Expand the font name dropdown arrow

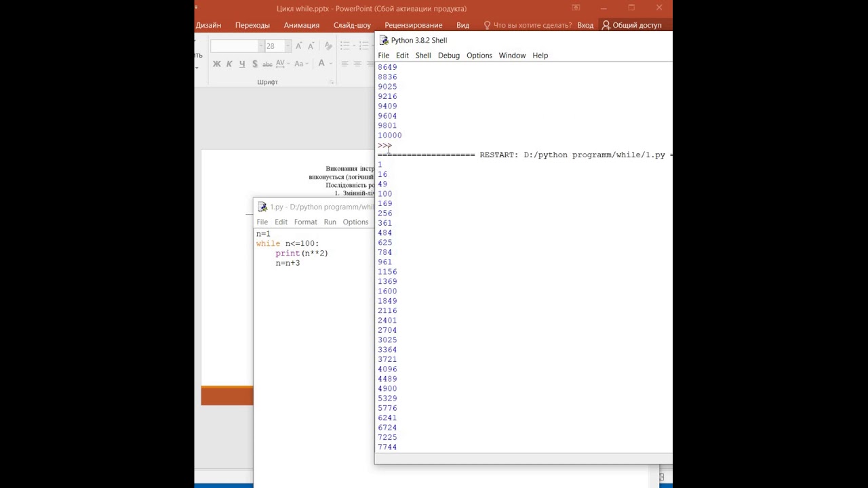pos(260,46)
